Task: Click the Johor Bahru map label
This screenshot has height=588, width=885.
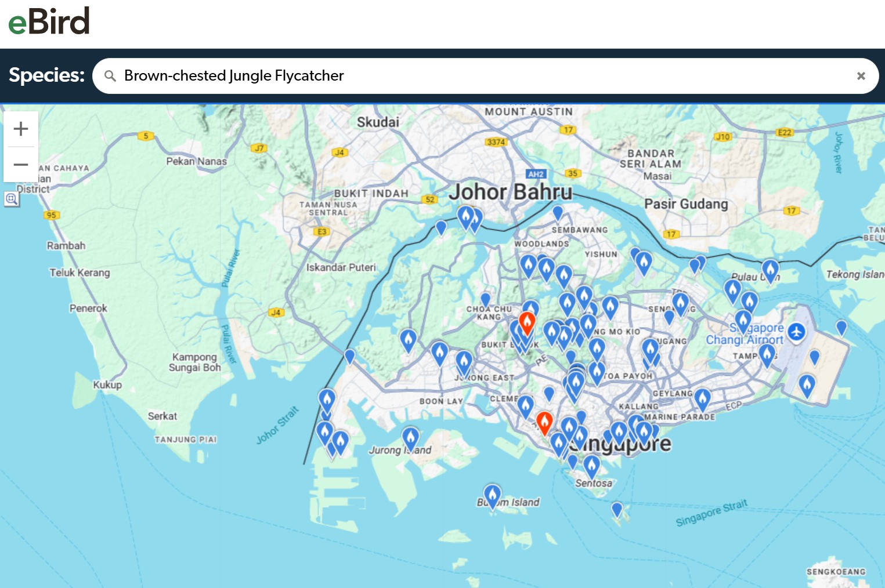Action: click(510, 192)
